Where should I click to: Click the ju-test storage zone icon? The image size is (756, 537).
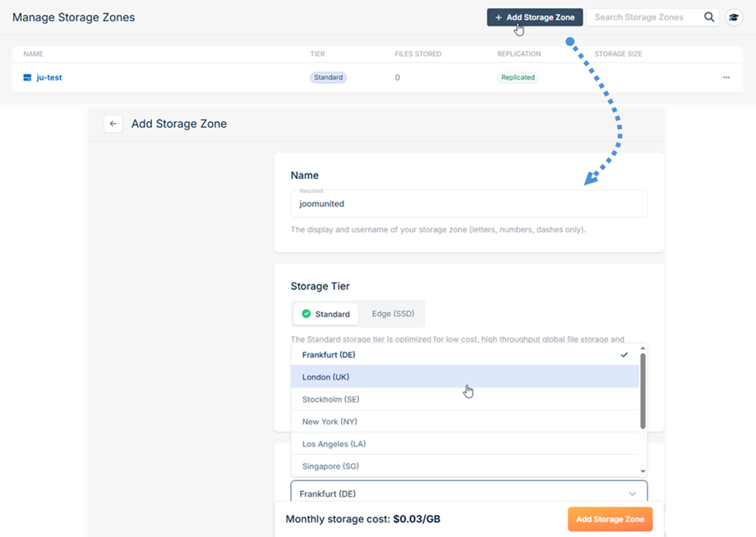tap(27, 77)
